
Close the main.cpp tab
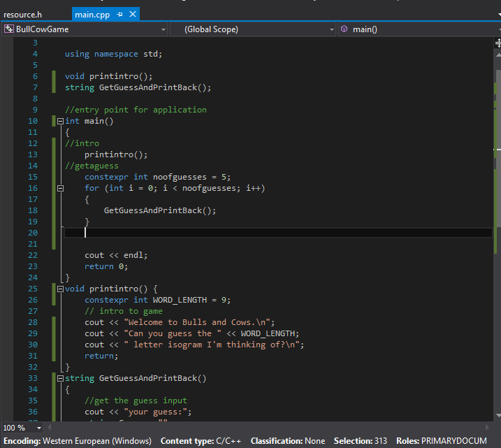(x=133, y=14)
